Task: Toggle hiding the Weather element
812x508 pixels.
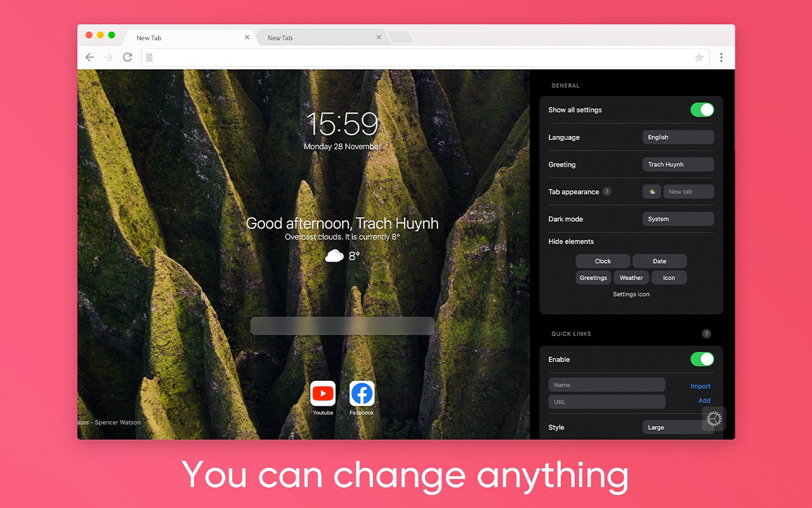Action: point(631,277)
